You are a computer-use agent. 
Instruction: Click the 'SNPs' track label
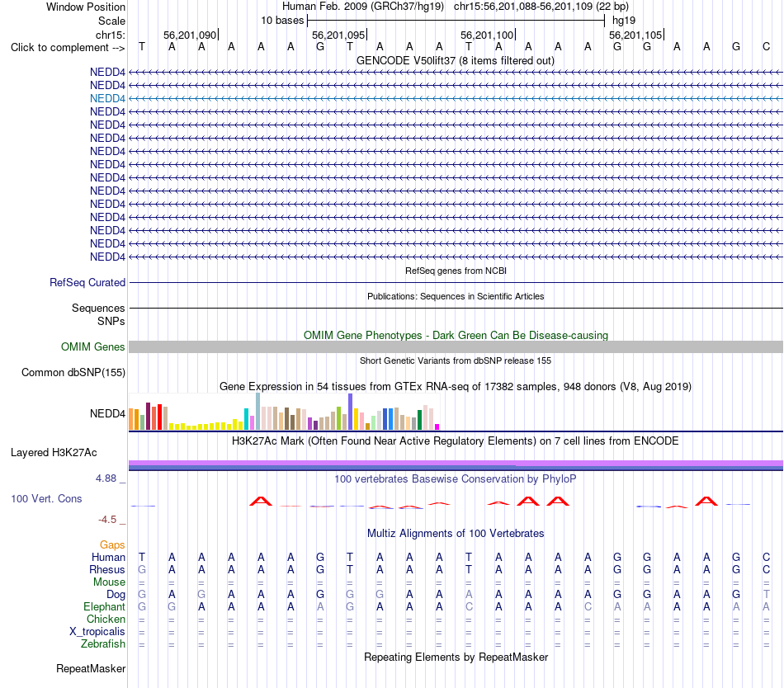pos(111,321)
